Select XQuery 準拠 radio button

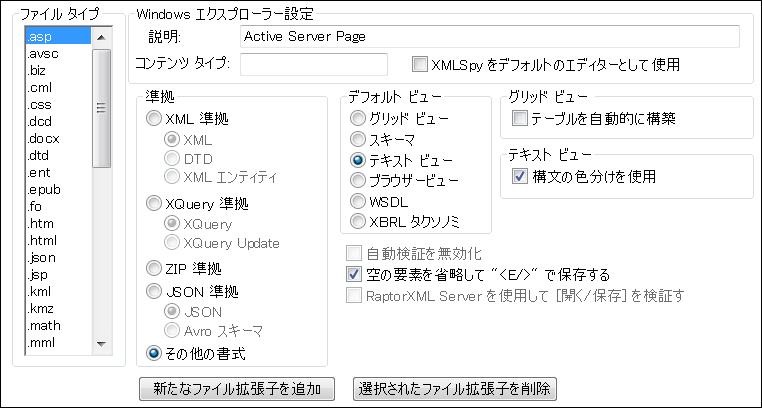tap(154, 204)
